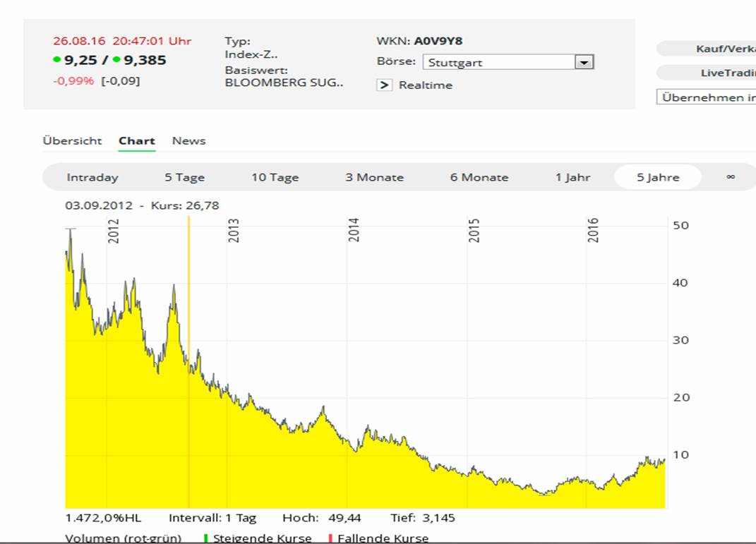Choose the Intraday time range

[92, 177]
